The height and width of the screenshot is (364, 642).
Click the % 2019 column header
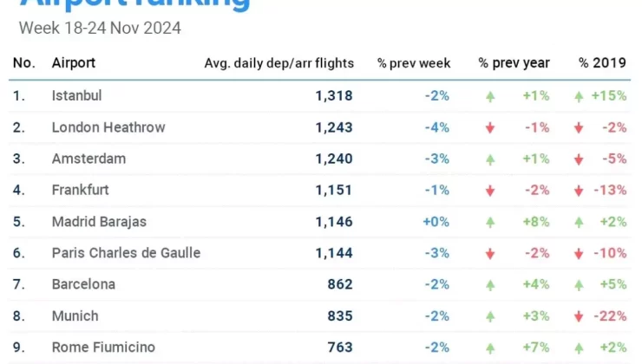click(x=602, y=63)
